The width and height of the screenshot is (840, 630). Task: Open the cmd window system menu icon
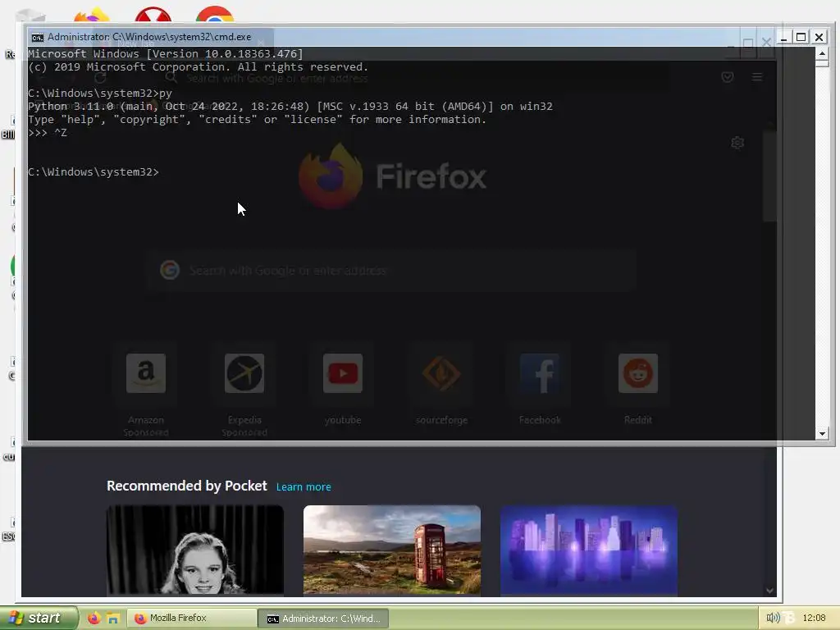(38, 37)
